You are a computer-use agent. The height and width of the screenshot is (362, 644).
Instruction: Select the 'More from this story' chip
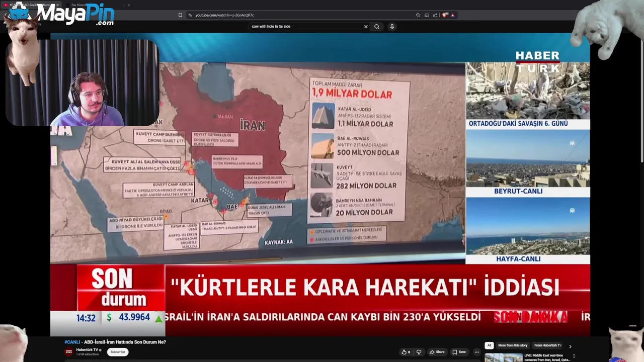[513, 345]
